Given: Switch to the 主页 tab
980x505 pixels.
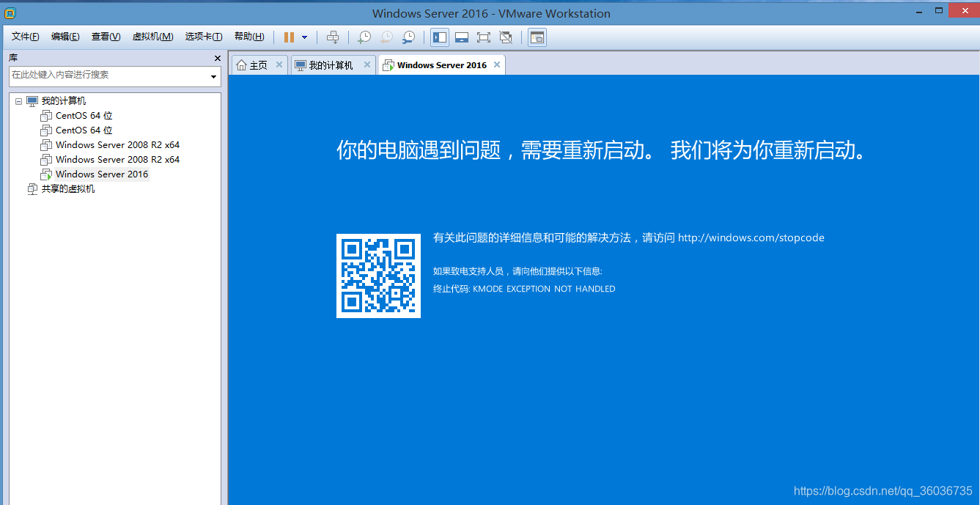Looking at the screenshot, I should (258, 65).
